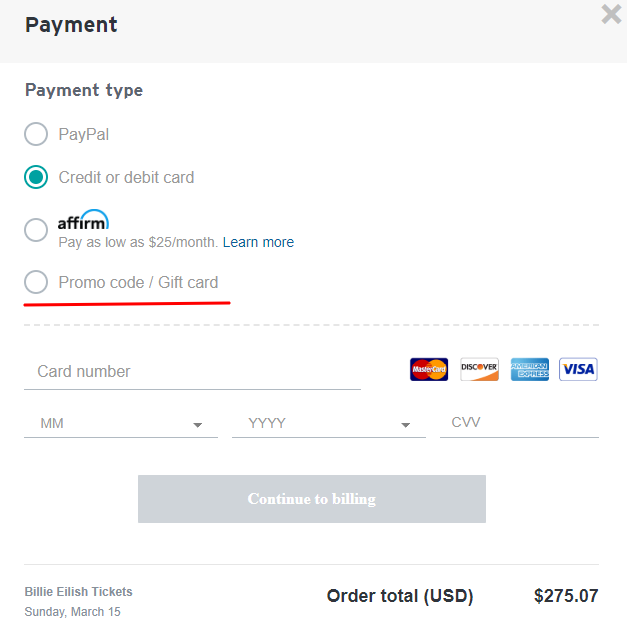Click the Payment type heading
This screenshot has height=624, width=627.
point(84,90)
